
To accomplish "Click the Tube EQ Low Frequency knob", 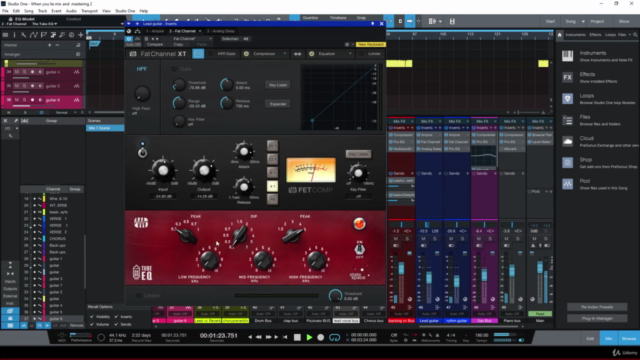I will (209, 260).
